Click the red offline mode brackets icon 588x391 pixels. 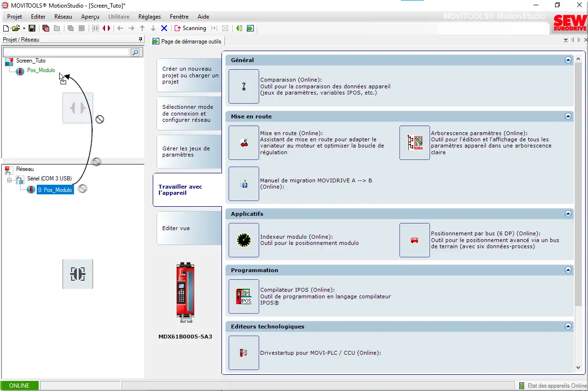click(x=106, y=29)
